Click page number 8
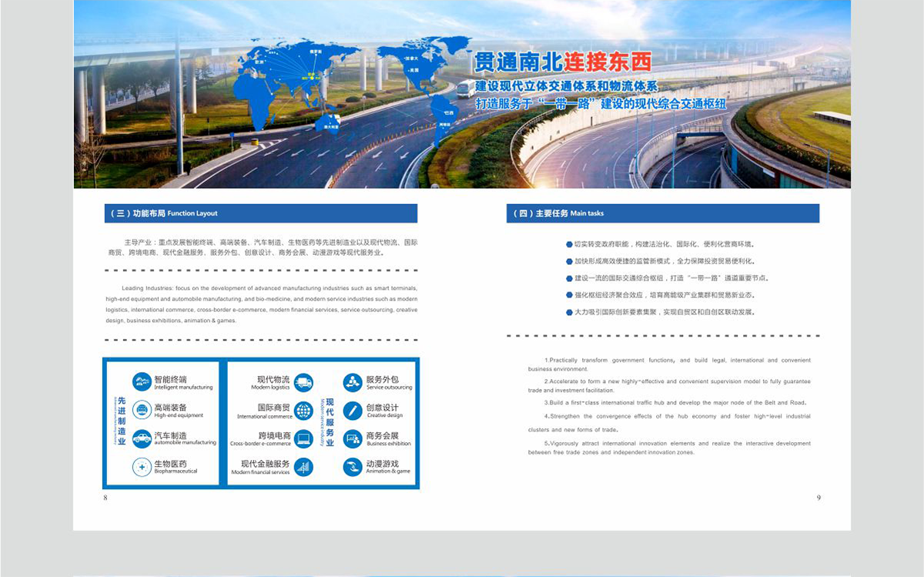924x577 pixels. point(105,498)
